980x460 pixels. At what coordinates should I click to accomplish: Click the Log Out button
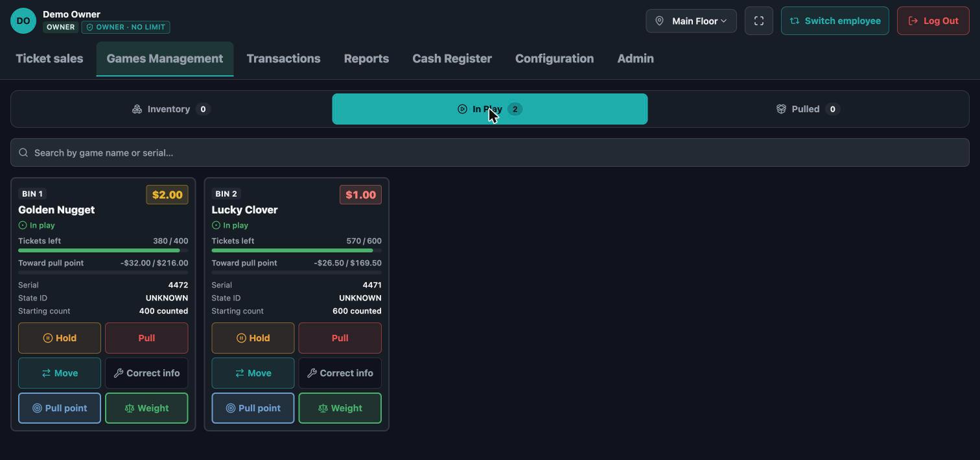[933, 21]
